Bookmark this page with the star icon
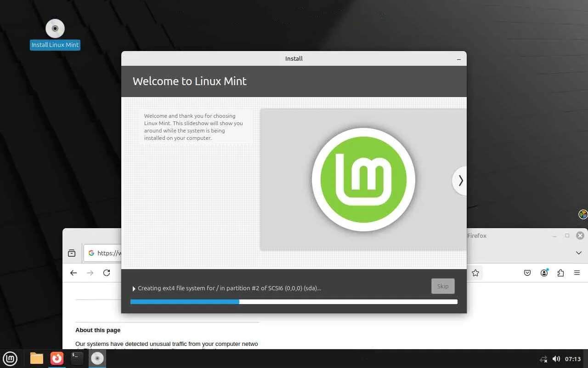The image size is (588, 368). coord(475,273)
